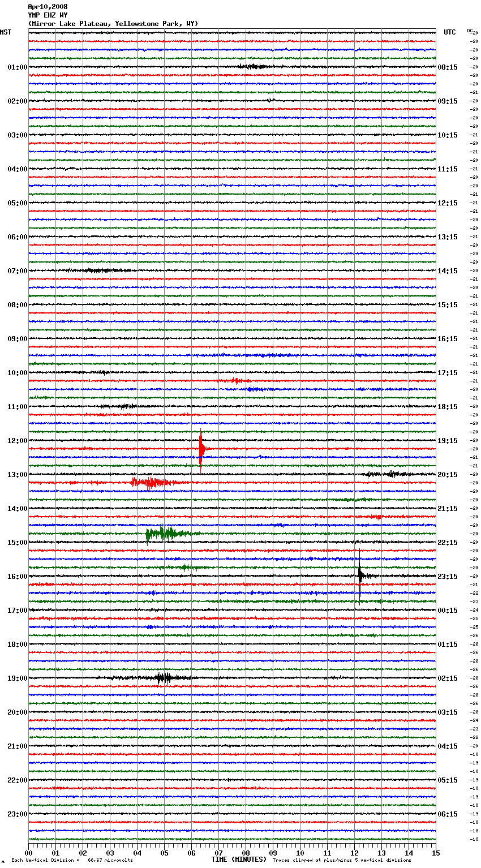Select the 18:00 MST time label
The height and width of the screenshot is (868, 481).
(18, 644)
